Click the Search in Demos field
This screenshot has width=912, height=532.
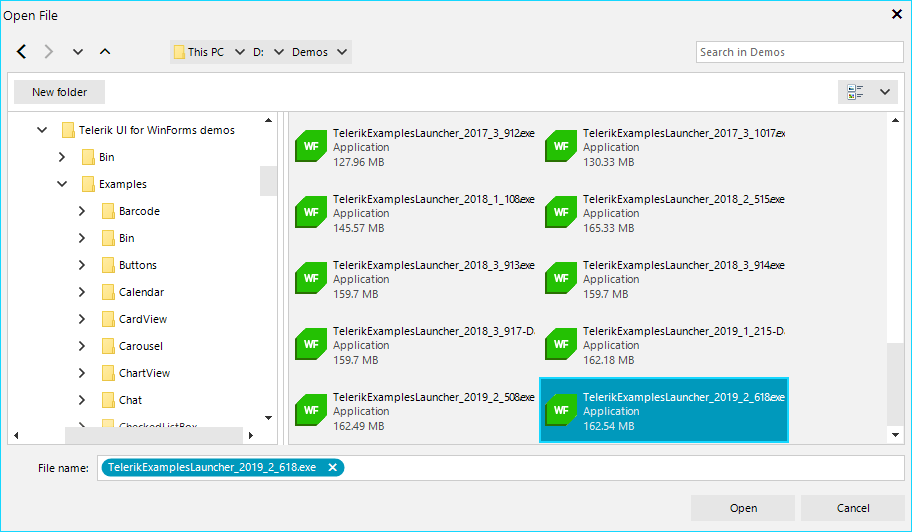click(x=799, y=52)
